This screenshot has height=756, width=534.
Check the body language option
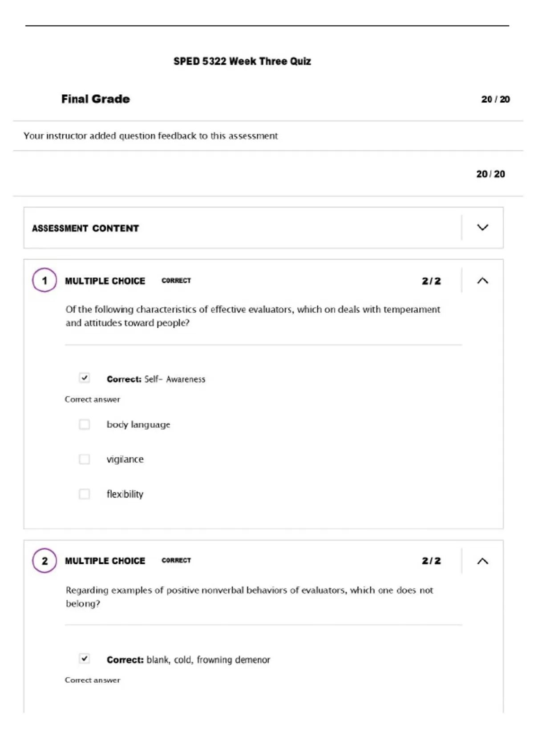click(x=84, y=424)
